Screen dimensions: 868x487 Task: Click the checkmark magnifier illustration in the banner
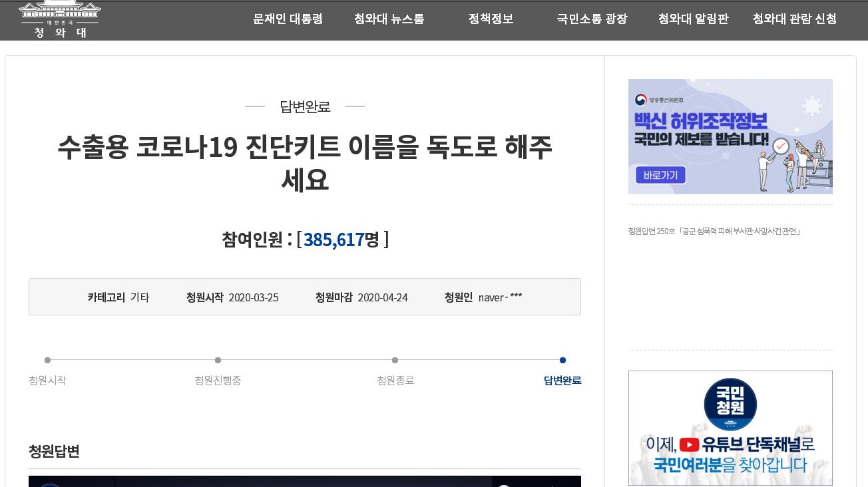[777, 148]
